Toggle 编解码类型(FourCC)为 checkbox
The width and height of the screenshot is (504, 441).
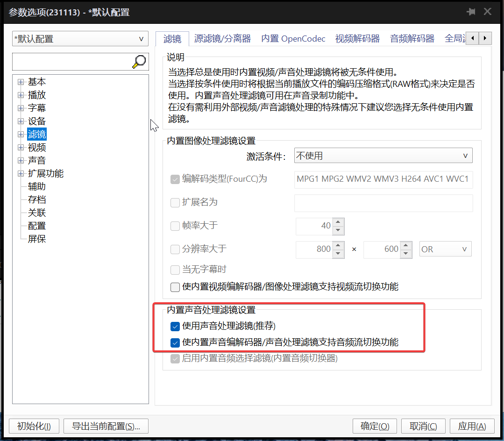click(x=175, y=179)
